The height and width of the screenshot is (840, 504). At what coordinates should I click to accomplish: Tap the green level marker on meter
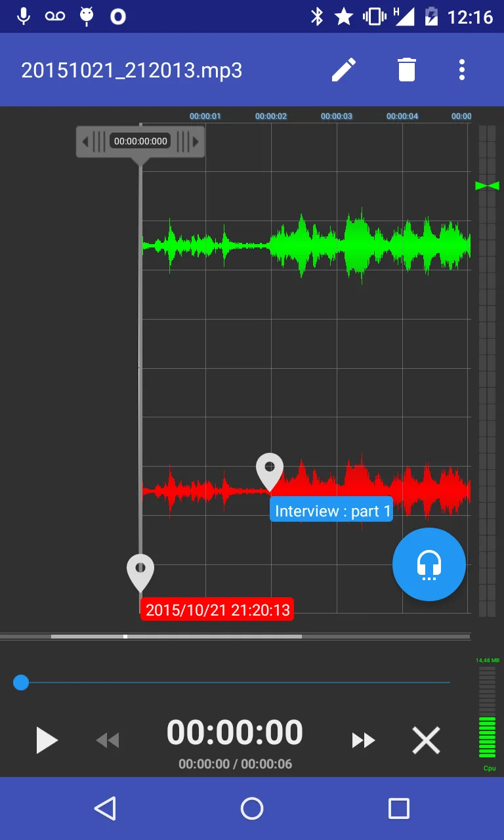[487, 186]
